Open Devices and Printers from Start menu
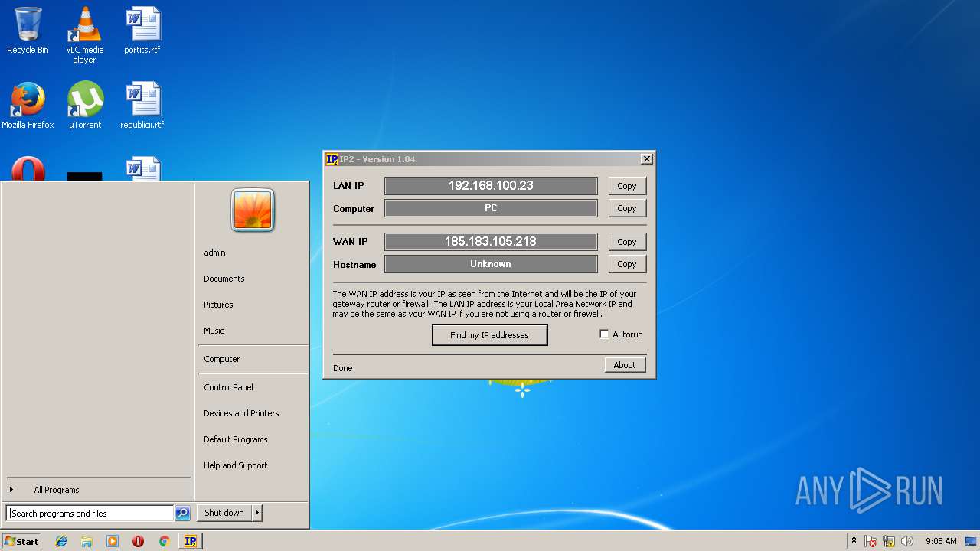This screenshot has height=551, width=980. coord(241,413)
